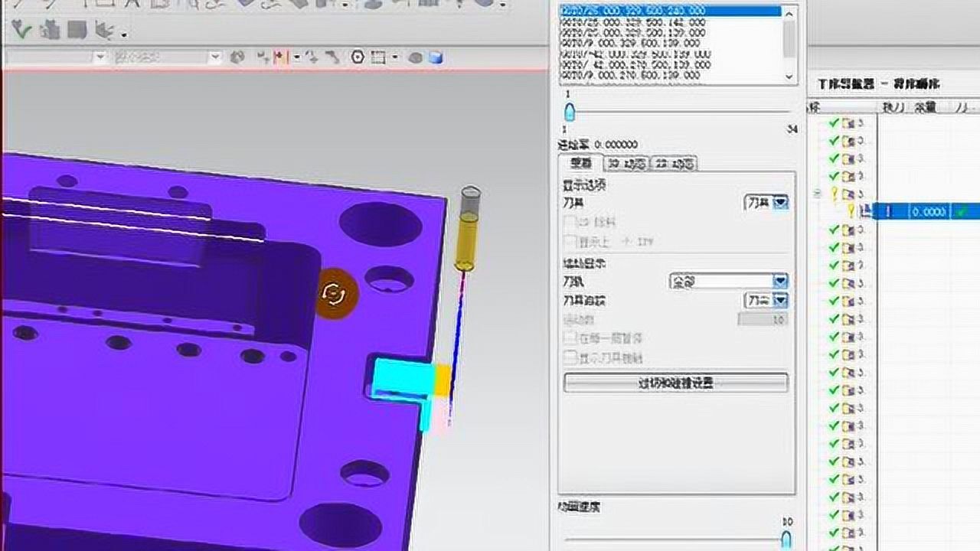
Task: Click the 过切和碰撞设置 button
Action: 675,383
